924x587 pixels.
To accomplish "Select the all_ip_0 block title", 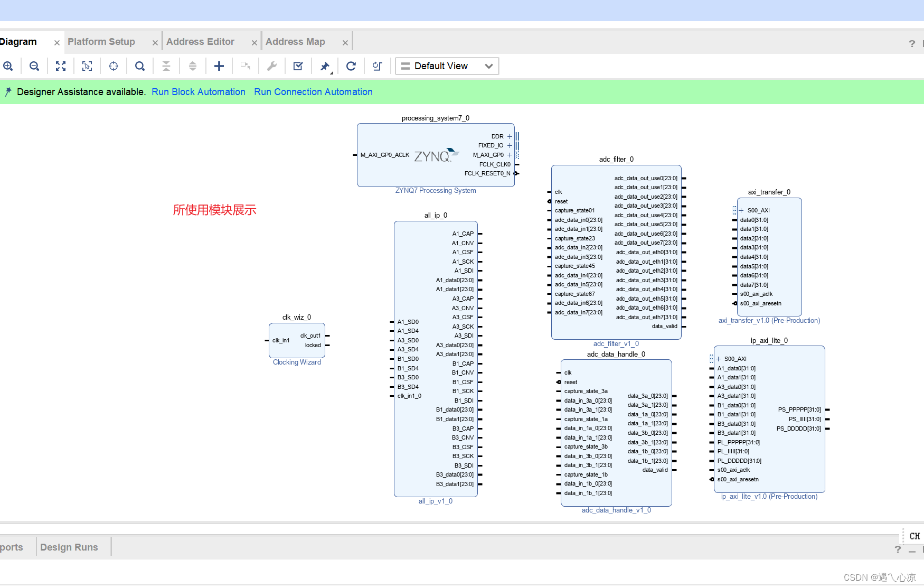I will tap(436, 215).
